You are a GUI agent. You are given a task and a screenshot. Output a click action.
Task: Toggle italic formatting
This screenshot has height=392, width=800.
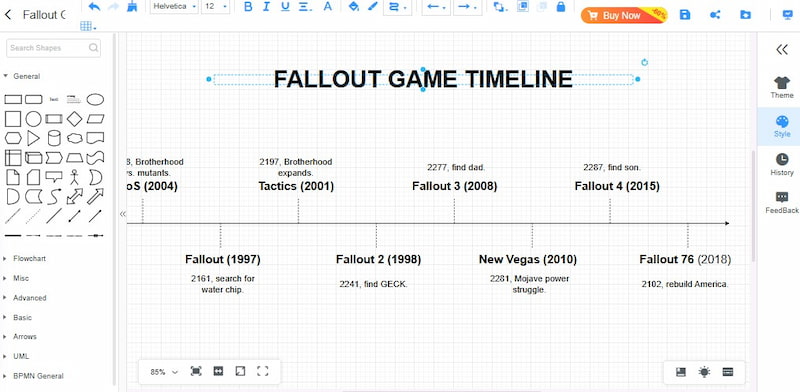point(266,7)
